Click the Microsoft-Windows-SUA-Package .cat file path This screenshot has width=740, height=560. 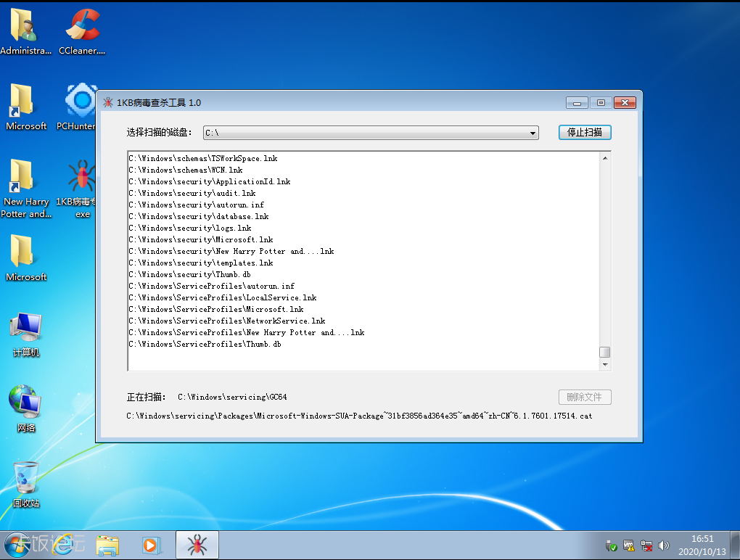click(x=359, y=416)
